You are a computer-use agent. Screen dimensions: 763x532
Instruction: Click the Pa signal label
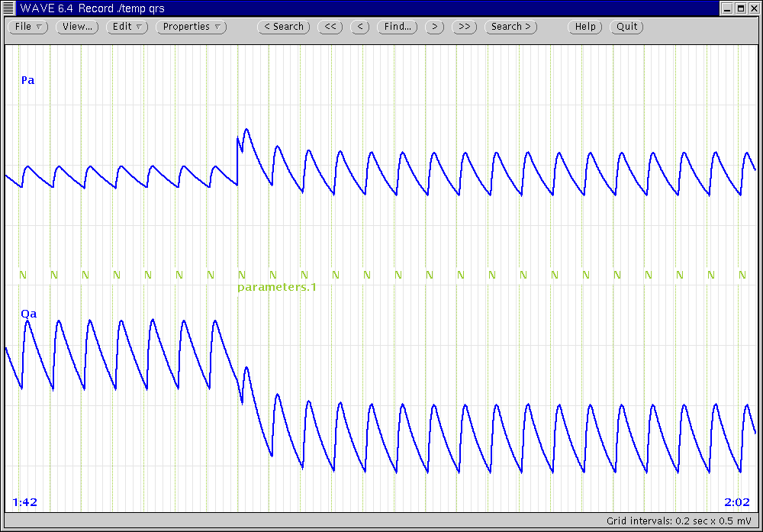[x=27, y=80]
